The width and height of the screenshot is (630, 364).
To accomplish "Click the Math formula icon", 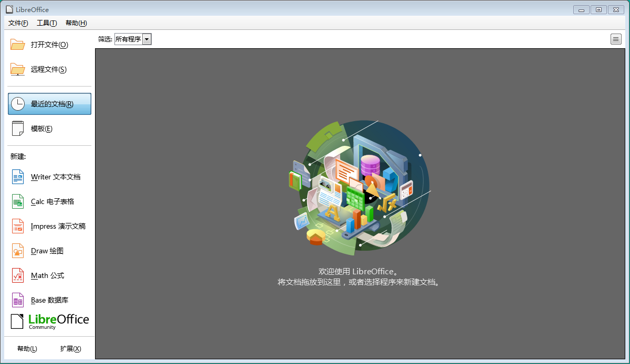I will (x=18, y=275).
